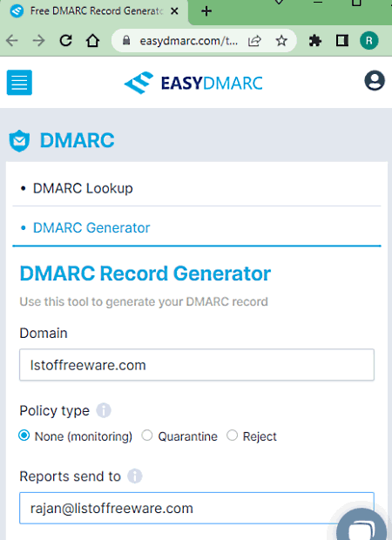Open the Chrome profile avatar R
This screenshot has width=392, height=540.
click(x=369, y=41)
